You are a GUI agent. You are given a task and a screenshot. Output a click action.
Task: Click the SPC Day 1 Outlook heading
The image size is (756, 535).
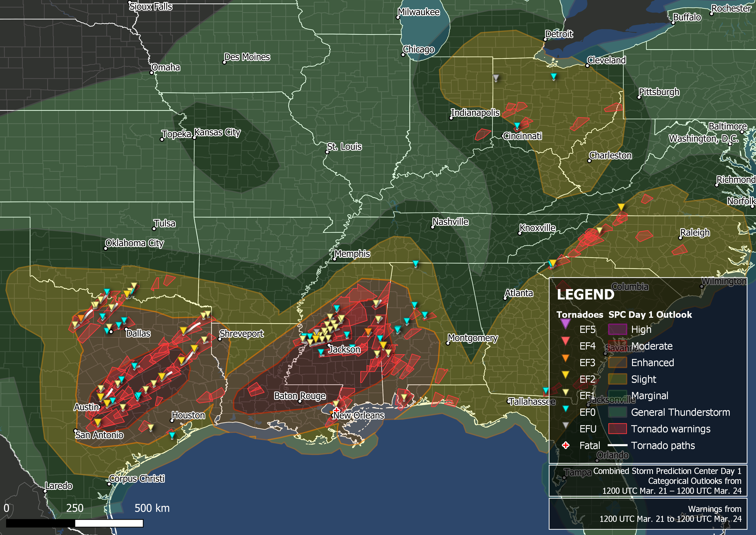pyautogui.click(x=650, y=315)
